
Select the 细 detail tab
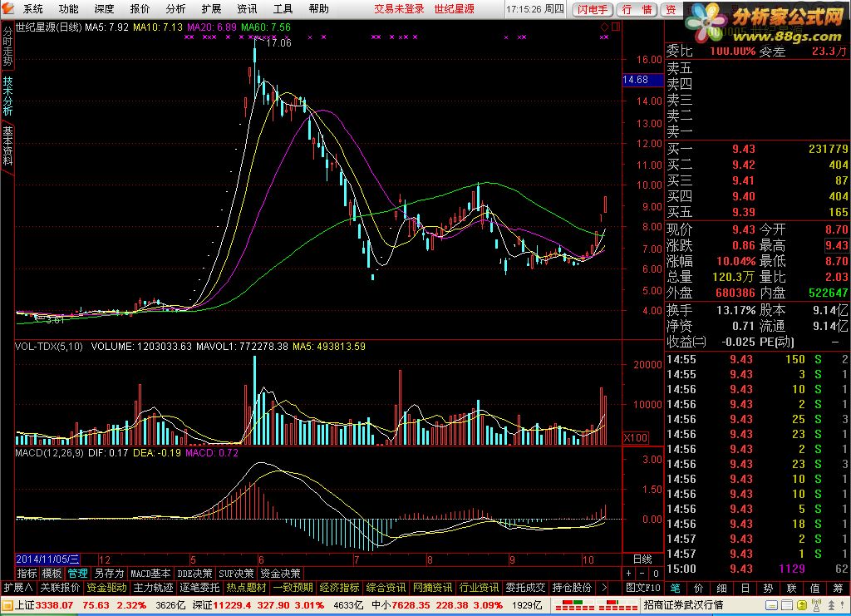tap(722, 588)
